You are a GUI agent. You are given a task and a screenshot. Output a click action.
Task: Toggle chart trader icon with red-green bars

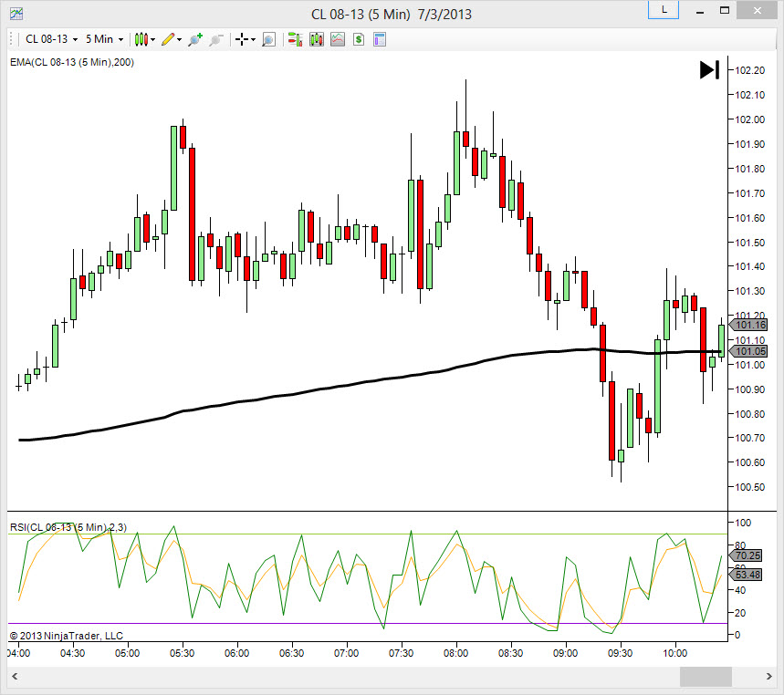coord(295,39)
